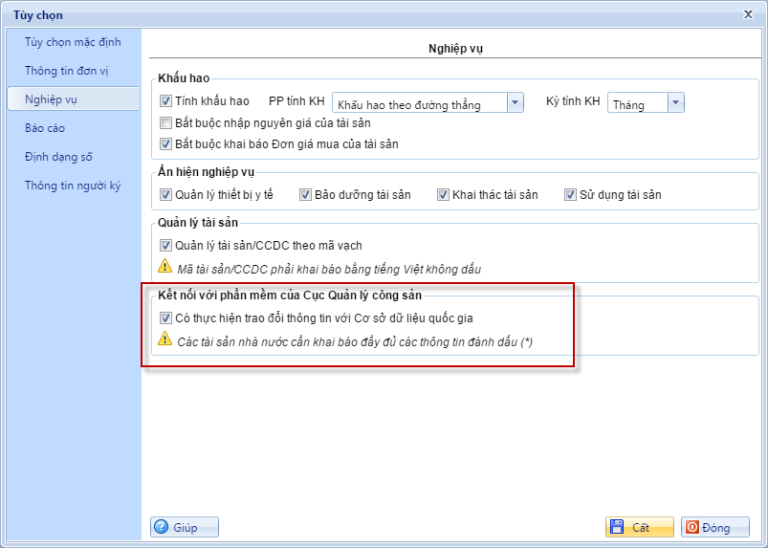The width and height of the screenshot is (768, 548).
Task: Close the Tùy chọn dialog window
Action: [x=749, y=14]
